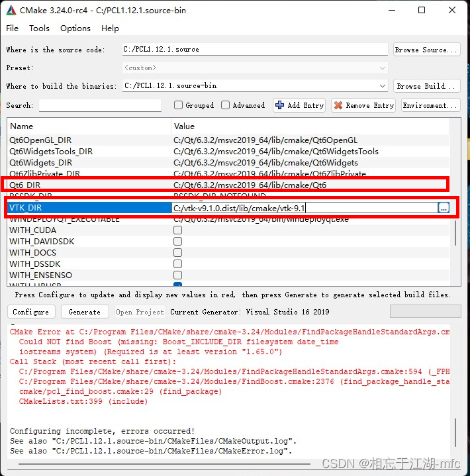Select the Qt6WidgetsTools_DIR row
The height and width of the screenshot is (476, 470).
point(228,151)
